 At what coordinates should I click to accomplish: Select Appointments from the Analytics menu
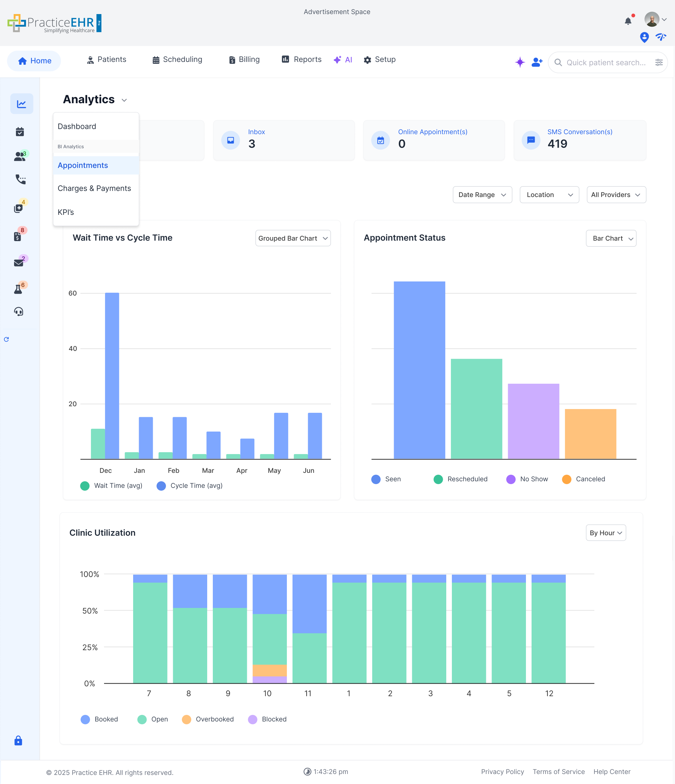click(x=82, y=165)
